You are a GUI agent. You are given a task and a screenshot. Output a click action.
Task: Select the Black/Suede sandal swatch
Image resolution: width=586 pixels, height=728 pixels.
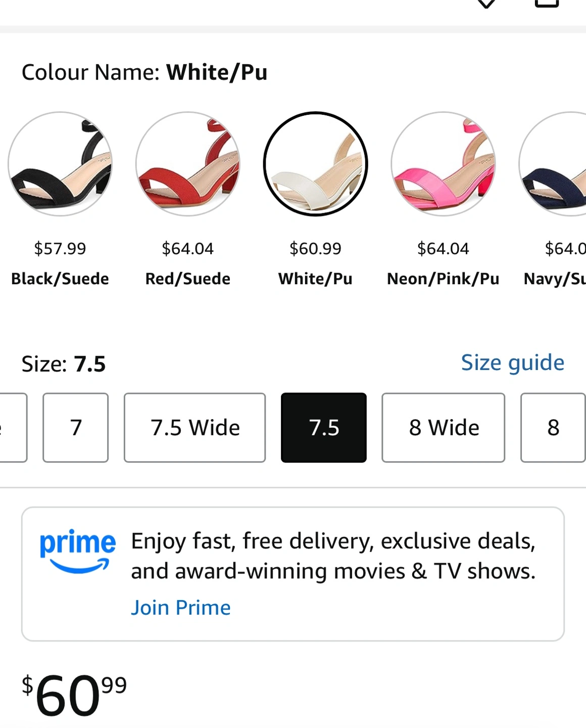(60, 164)
